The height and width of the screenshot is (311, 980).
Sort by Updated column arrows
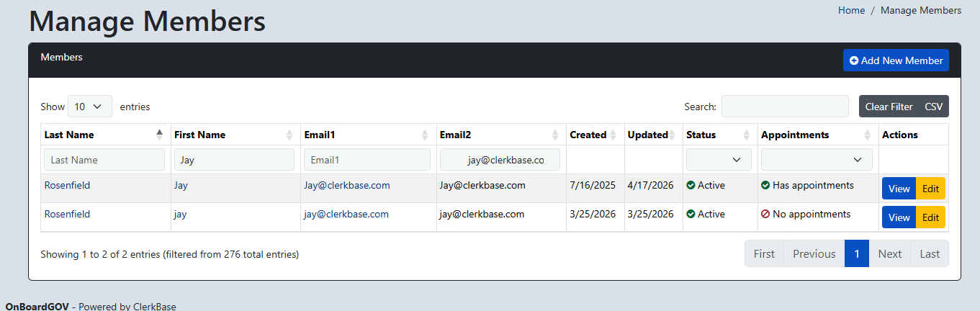(x=673, y=135)
